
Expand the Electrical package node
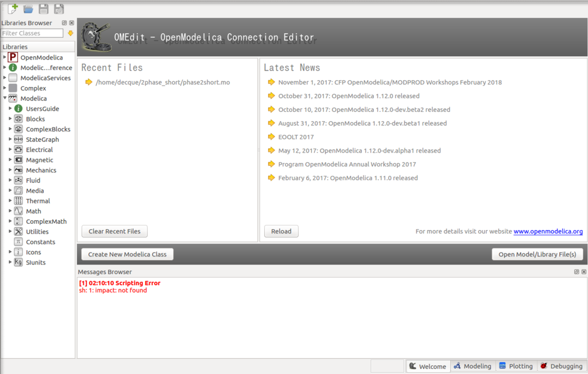point(10,149)
